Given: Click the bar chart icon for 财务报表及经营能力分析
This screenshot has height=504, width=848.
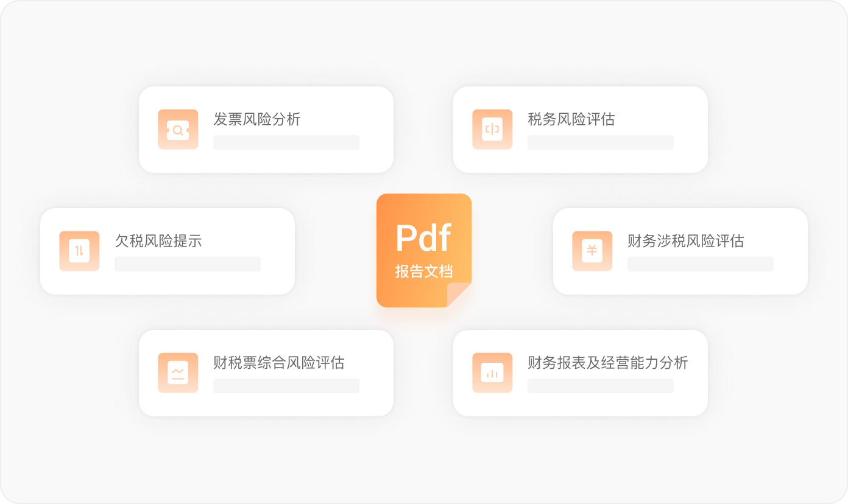Looking at the screenshot, I should (492, 373).
